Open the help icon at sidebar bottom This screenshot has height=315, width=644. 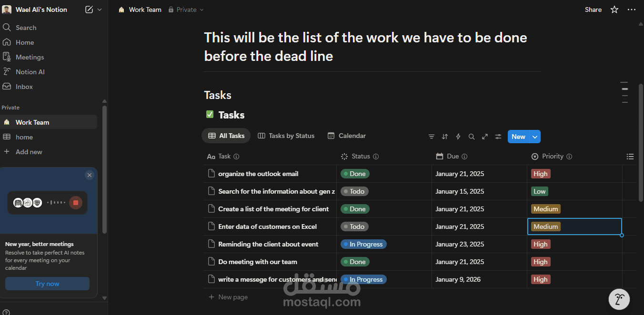[x=6, y=312]
